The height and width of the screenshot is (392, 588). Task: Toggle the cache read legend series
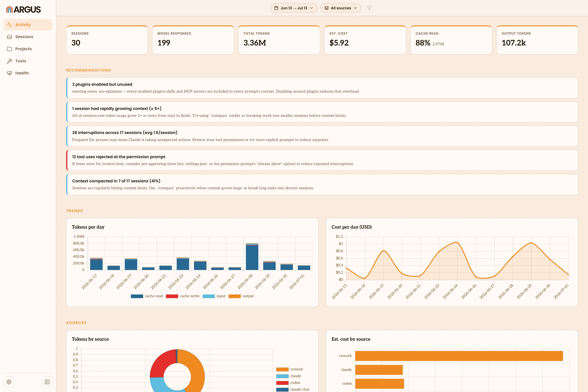[x=147, y=296]
